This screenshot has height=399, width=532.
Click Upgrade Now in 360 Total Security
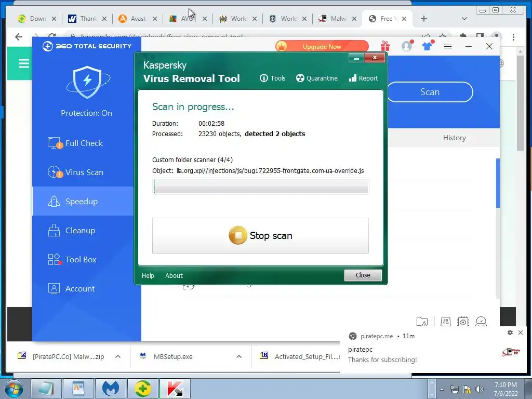point(322,46)
